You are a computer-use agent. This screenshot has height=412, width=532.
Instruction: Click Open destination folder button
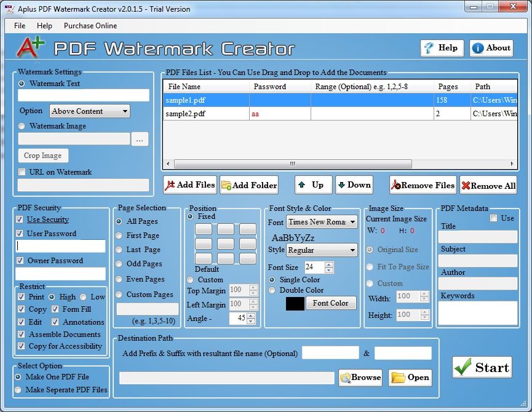coord(410,378)
